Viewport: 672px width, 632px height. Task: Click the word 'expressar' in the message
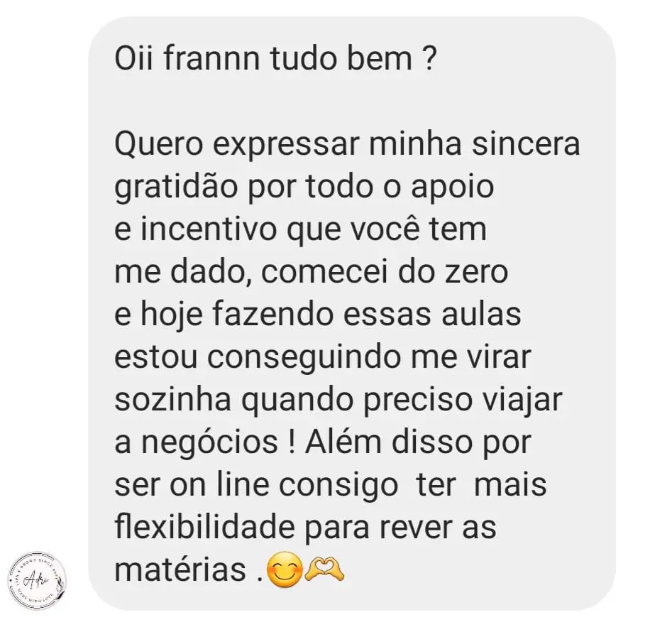point(285,144)
